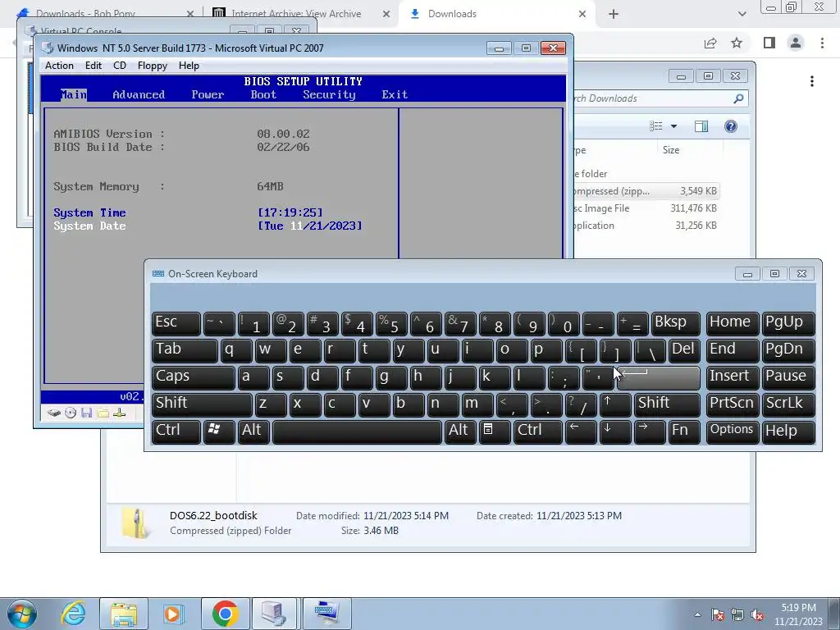Select the Security tab in BIOS Setup
Screen dimensions: 840x630
pos(329,95)
